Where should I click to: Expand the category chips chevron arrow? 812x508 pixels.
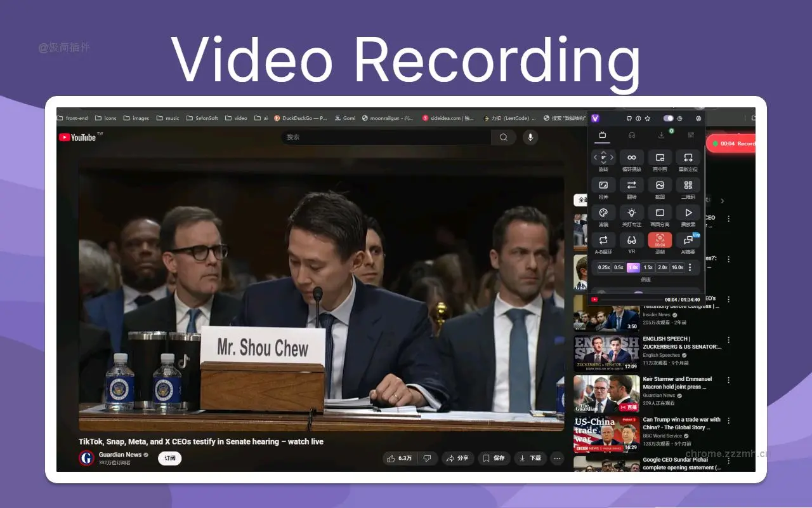(x=723, y=200)
